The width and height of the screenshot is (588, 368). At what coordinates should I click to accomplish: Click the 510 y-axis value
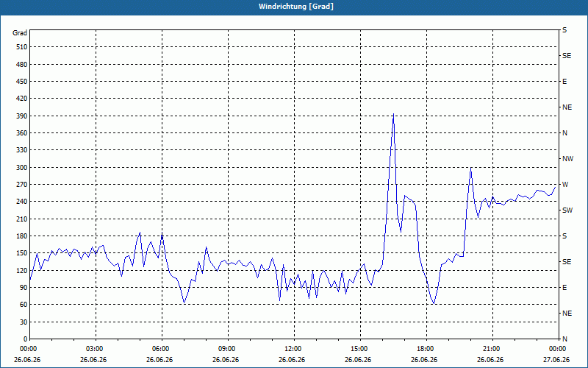pyautogui.click(x=22, y=47)
